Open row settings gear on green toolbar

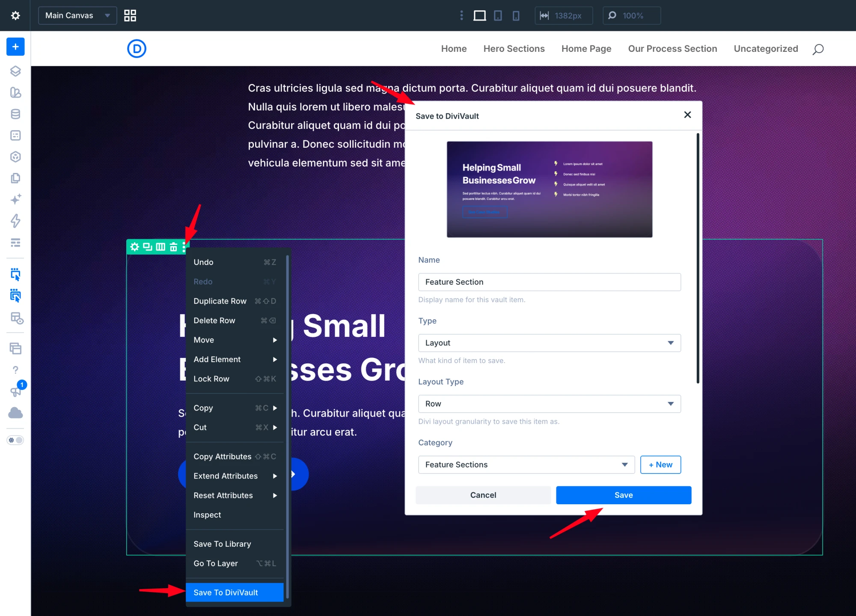[134, 247]
